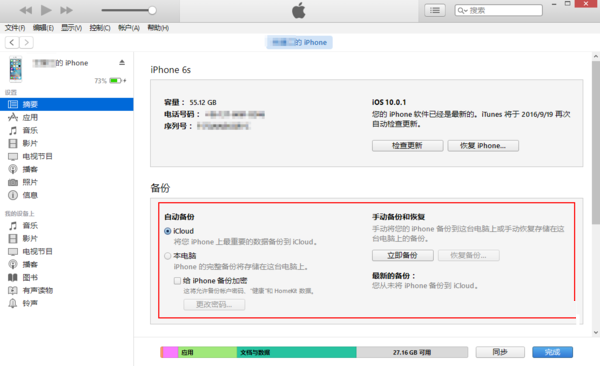Click the pink storage bar segment
Viewport: 600px width, 366px height.
tap(171, 352)
